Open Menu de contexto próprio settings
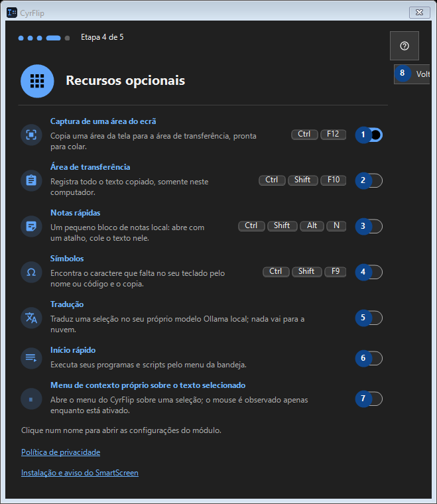The width and height of the screenshot is (437, 504). click(148, 385)
